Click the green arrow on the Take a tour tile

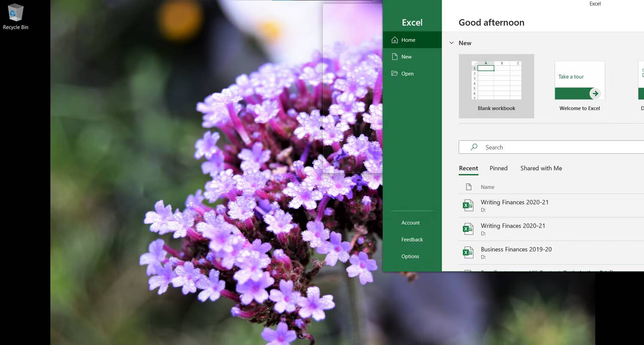click(595, 93)
